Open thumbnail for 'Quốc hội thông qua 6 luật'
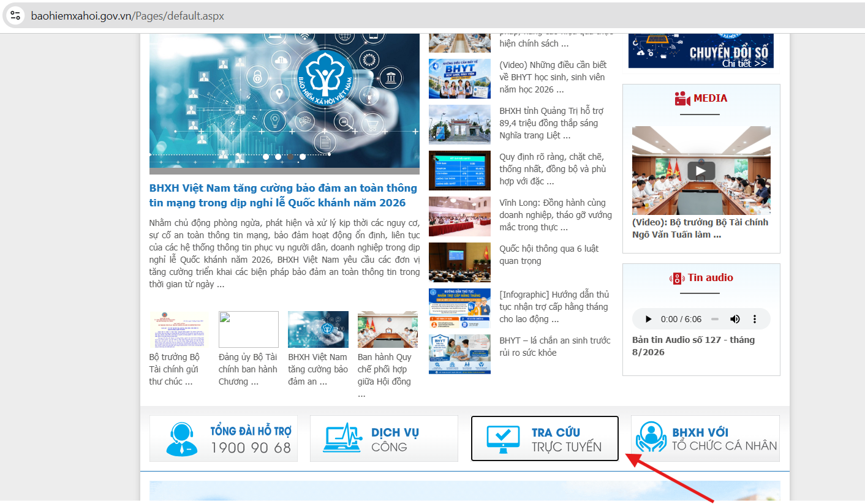This screenshot has width=865, height=504. tap(459, 262)
